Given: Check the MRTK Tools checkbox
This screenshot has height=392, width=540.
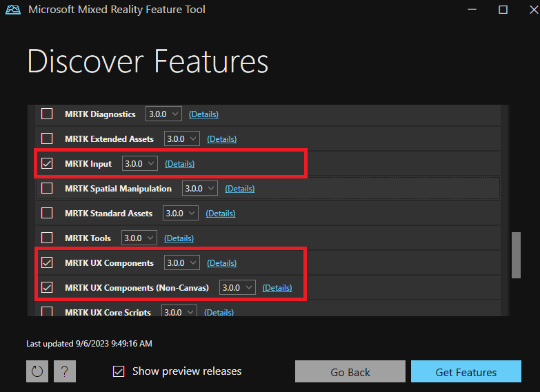Looking at the screenshot, I should tap(47, 238).
